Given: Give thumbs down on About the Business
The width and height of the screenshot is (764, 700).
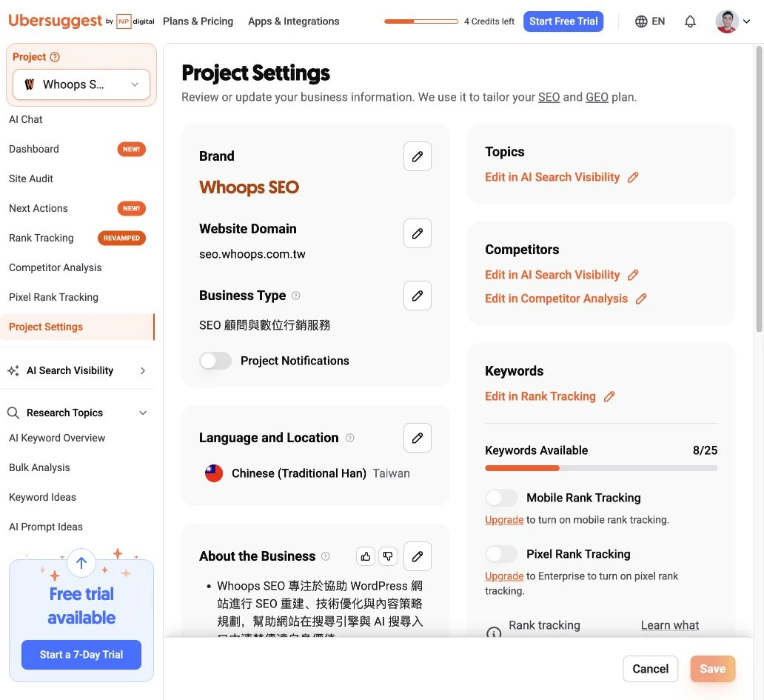Looking at the screenshot, I should [388, 556].
